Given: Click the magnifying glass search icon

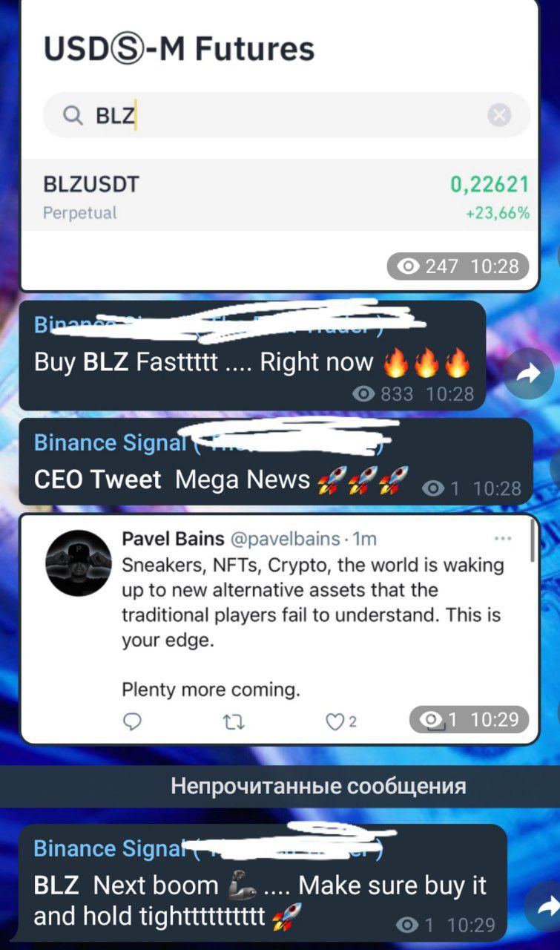Looking at the screenshot, I should pyautogui.click(x=72, y=115).
